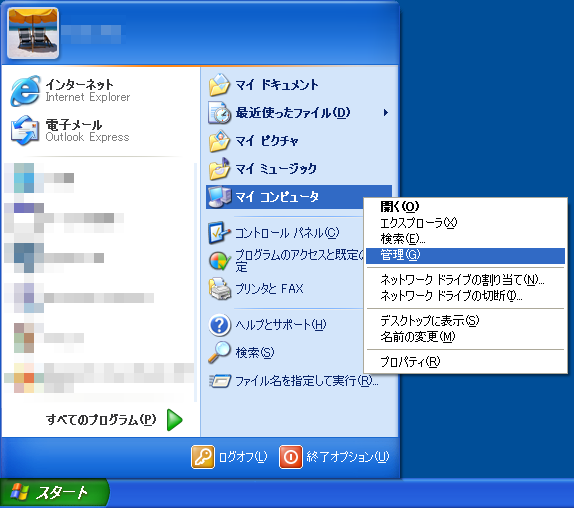
Task: Open the ヘルプとサポート question mark icon
Action: [219, 325]
